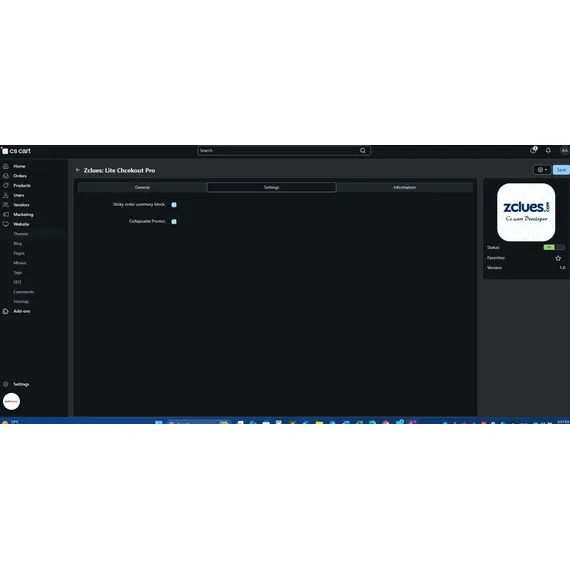Collapse the Website sidebar section
570x570 pixels.
coord(21,224)
